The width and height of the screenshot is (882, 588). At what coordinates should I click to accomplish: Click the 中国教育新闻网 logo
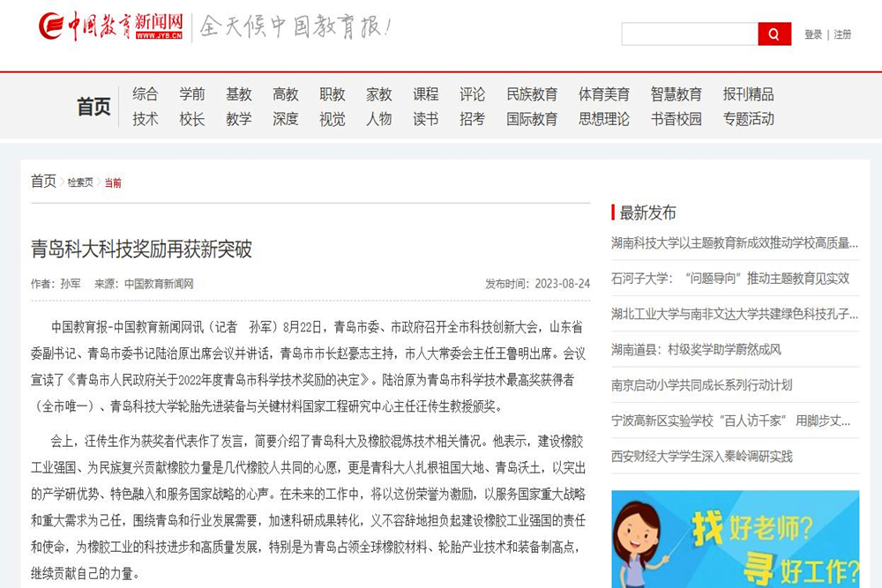[111, 26]
